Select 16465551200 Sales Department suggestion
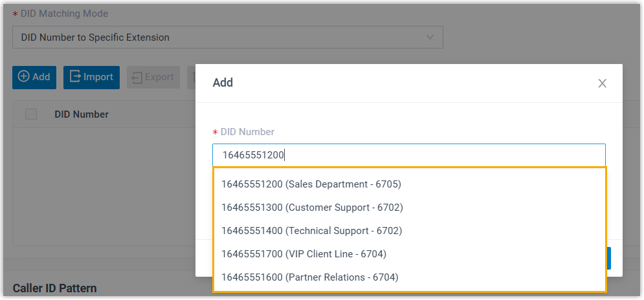Screen dimensions: 644x300 point(311,184)
